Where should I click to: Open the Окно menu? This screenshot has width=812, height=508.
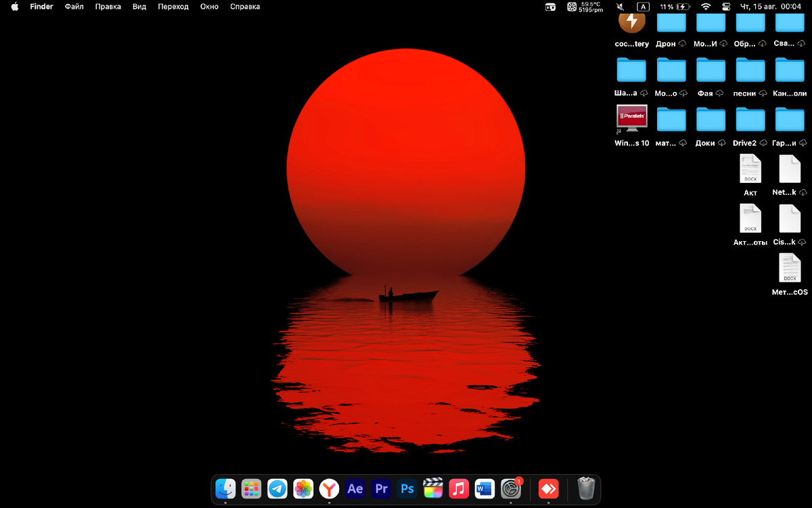(x=210, y=7)
